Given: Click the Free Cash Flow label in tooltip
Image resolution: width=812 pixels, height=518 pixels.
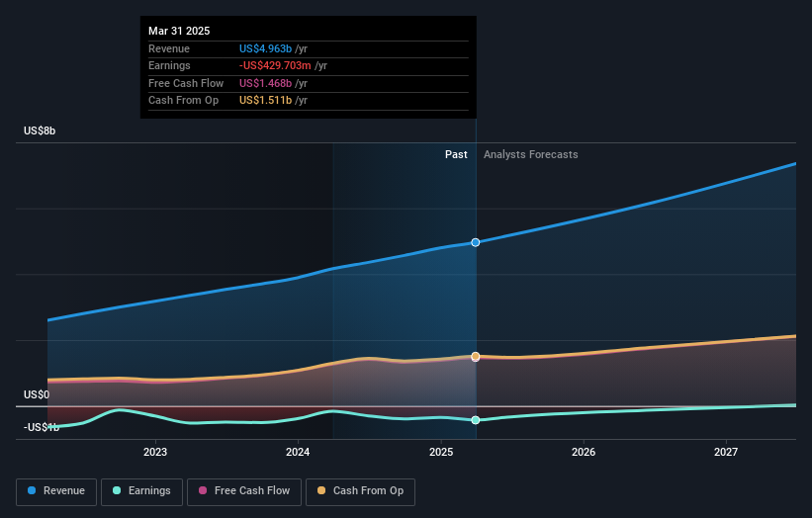Looking at the screenshot, I should point(186,83).
